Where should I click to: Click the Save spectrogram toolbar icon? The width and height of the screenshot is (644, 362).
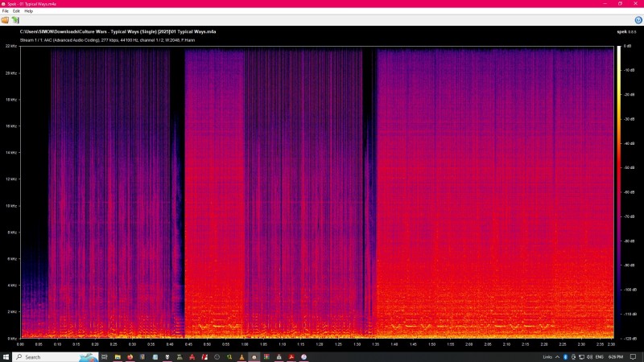point(14,19)
